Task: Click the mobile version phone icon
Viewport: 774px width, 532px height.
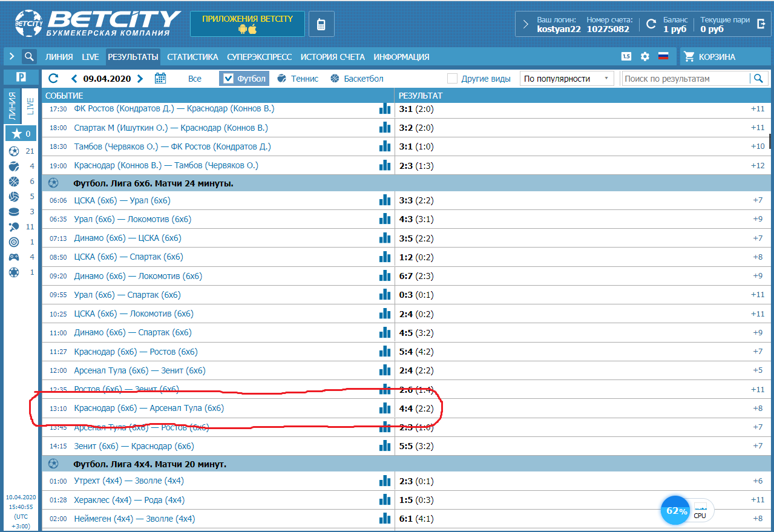Action: tap(321, 24)
